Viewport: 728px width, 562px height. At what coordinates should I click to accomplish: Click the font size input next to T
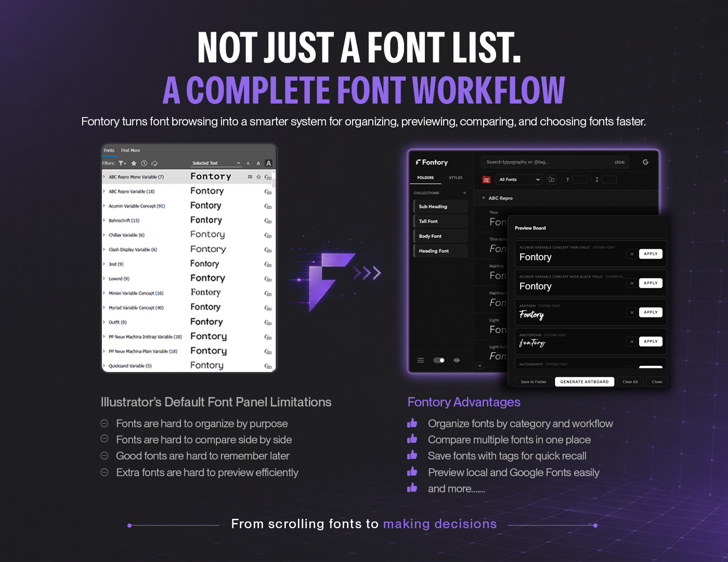tap(580, 180)
